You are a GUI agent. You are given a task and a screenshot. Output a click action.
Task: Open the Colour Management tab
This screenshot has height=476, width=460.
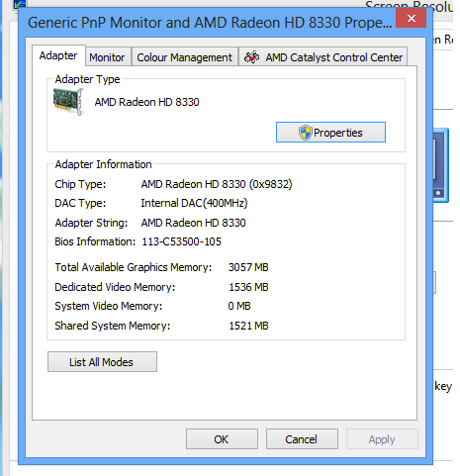tap(185, 57)
